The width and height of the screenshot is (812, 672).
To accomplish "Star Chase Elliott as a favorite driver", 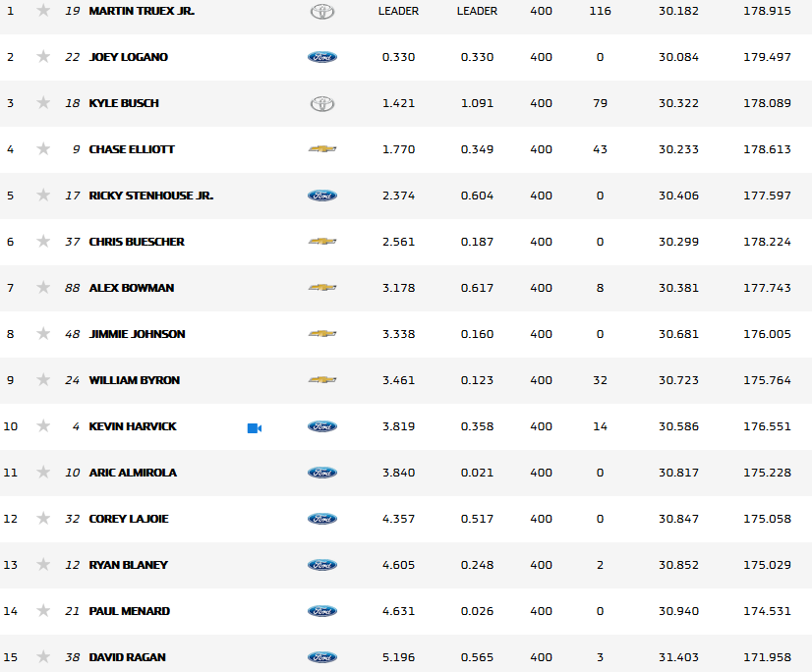I will click(43, 149).
